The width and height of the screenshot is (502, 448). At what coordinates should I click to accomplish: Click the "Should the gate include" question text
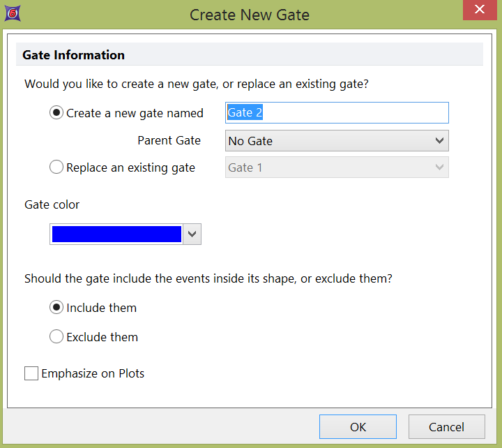coord(208,278)
